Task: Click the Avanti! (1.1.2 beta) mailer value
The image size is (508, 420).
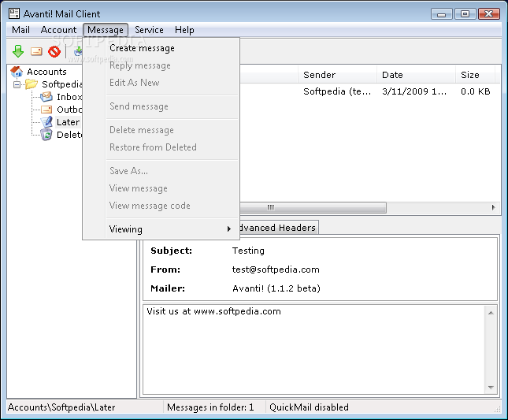Action: tap(276, 288)
